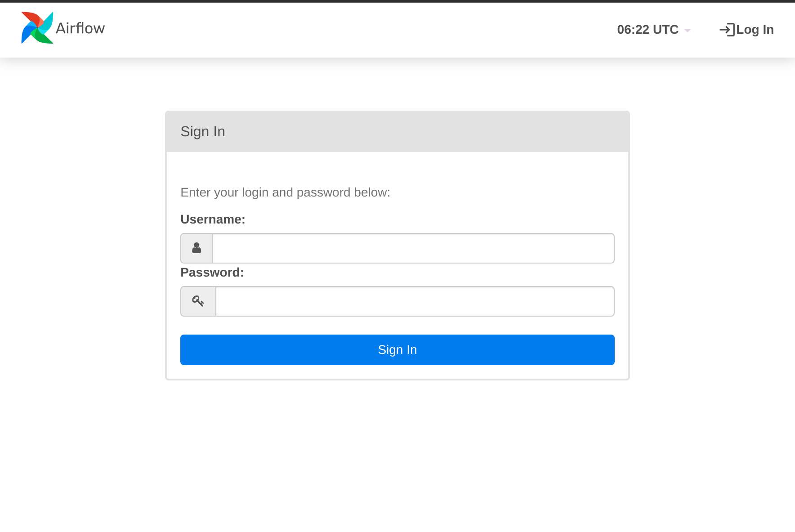The height and width of the screenshot is (532, 795).
Task: Click the Airflow wordmark text
Action: pyautogui.click(x=80, y=28)
